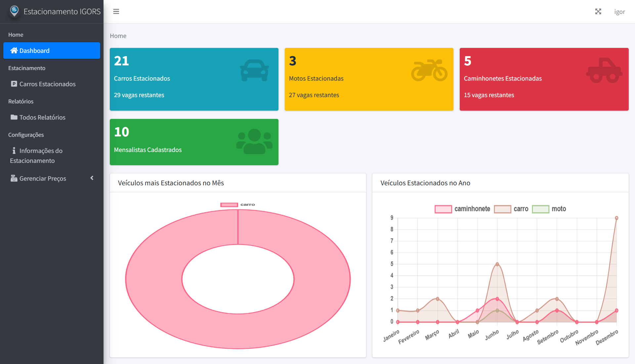Viewport: 635px width, 364px height.
Task: Click the truck icon on the Caminhonetes card
Action: pyautogui.click(x=604, y=70)
